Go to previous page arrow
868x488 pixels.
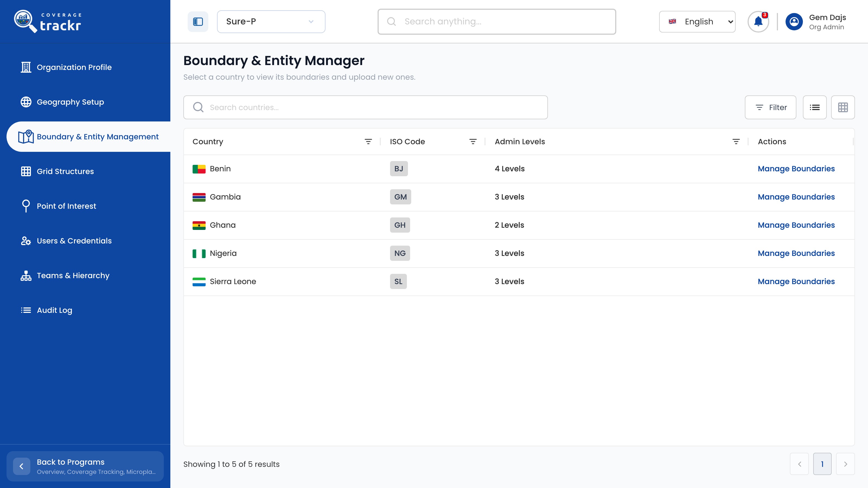point(799,464)
